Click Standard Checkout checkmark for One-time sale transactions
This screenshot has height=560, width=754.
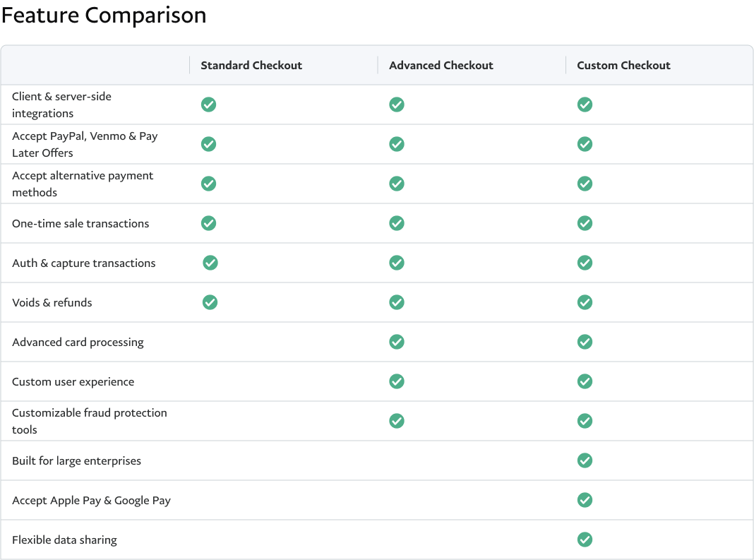208,223
